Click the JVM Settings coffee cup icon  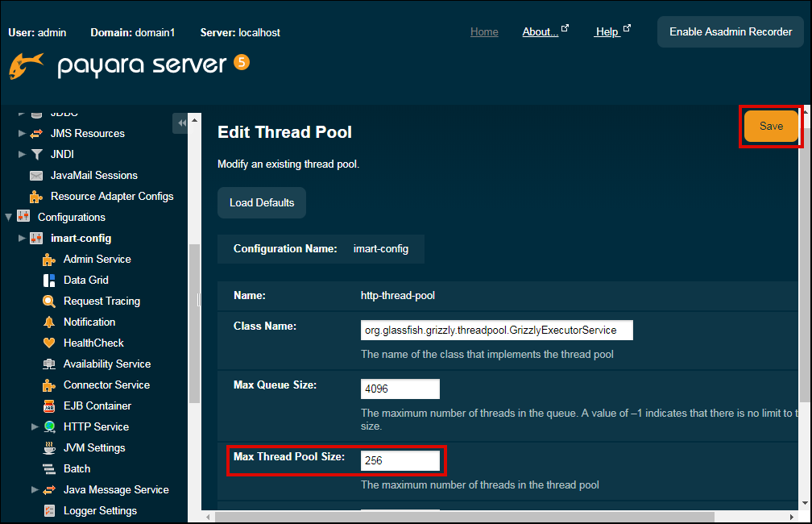point(48,448)
